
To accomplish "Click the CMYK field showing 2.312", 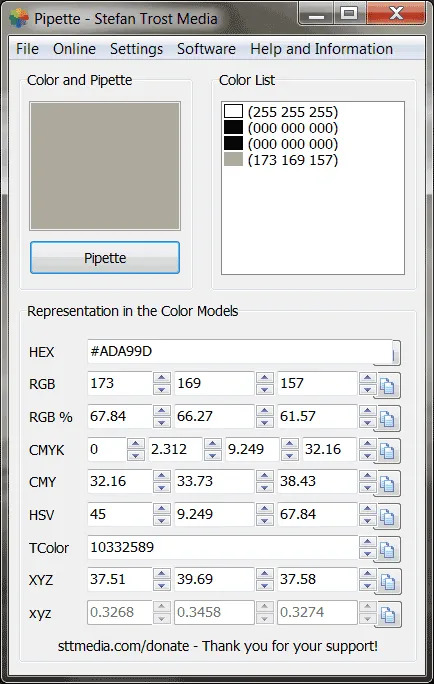I will (175, 449).
